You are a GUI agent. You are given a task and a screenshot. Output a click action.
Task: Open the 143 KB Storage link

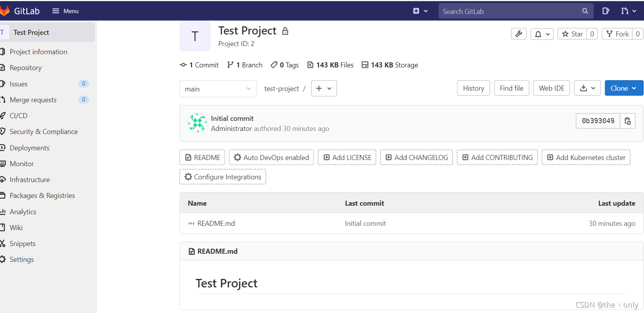click(390, 65)
